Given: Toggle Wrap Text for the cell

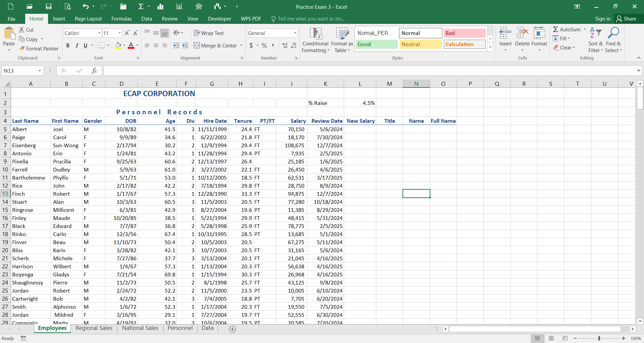Looking at the screenshot, I should [x=209, y=33].
